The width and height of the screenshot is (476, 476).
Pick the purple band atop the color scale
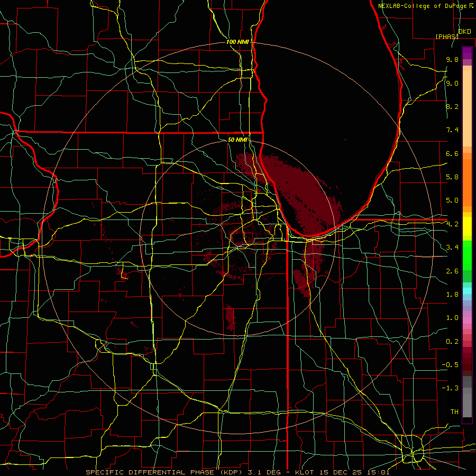coord(467,53)
